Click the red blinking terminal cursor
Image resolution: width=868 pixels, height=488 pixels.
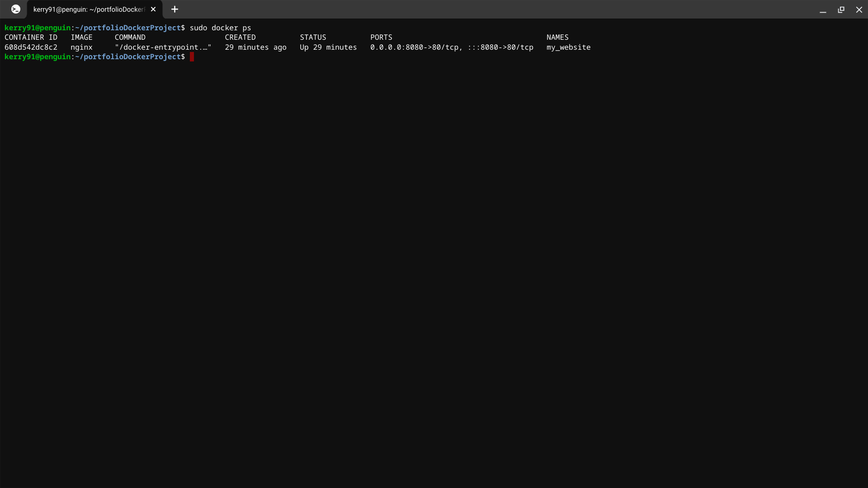[192, 57]
